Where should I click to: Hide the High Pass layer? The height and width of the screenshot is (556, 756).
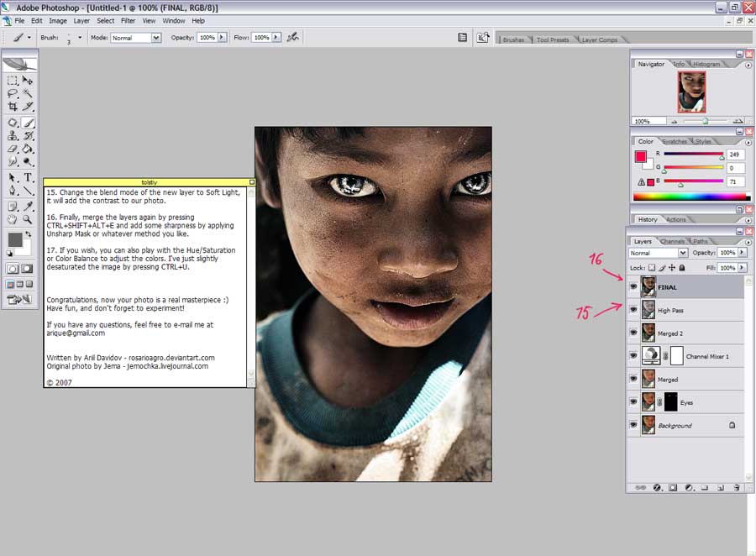pyautogui.click(x=633, y=310)
